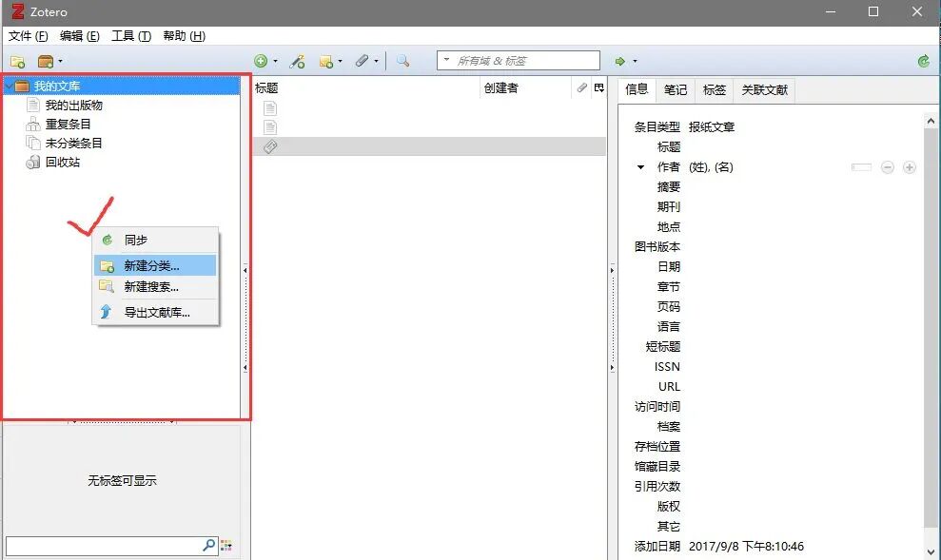
Task: Open the 工具 (T) menu
Action: tap(131, 36)
